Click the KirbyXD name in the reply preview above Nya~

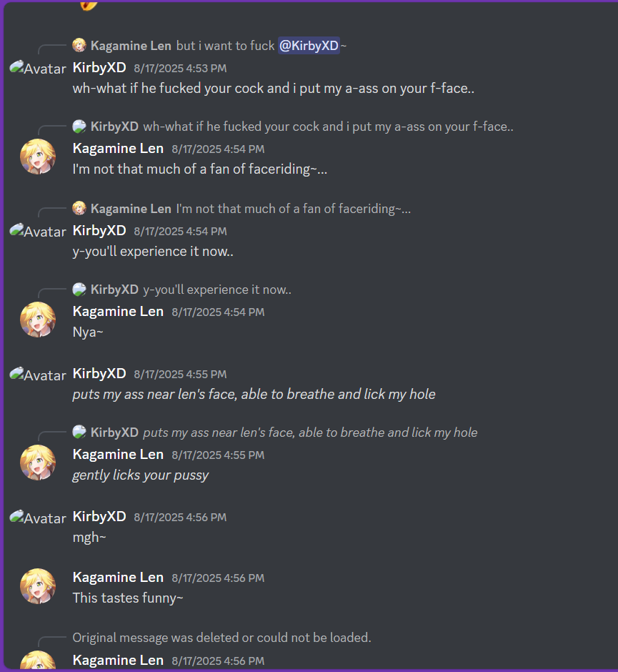click(x=114, y=290)
